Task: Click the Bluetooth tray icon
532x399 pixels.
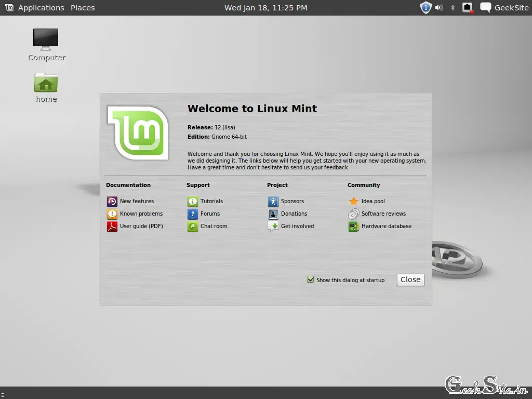Action: (x=453, y=7)
